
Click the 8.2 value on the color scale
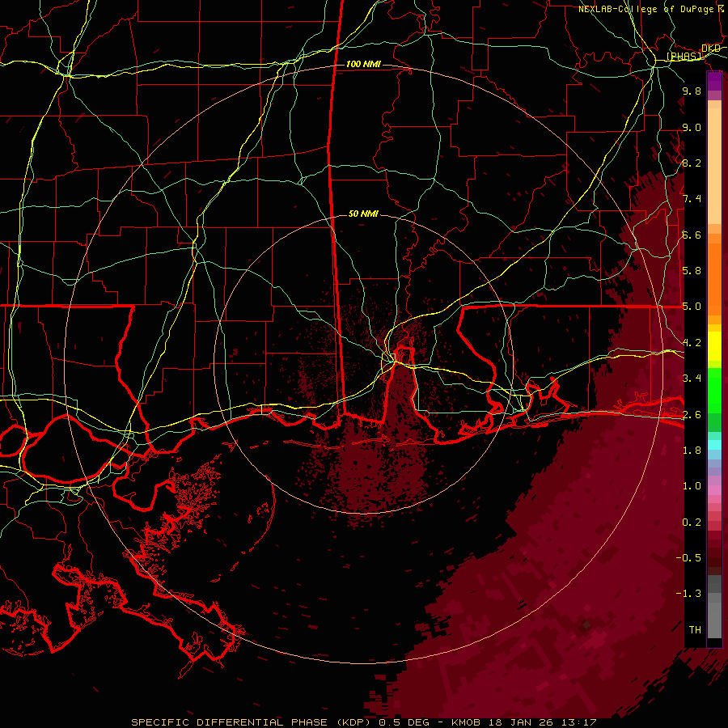point(692,163)
